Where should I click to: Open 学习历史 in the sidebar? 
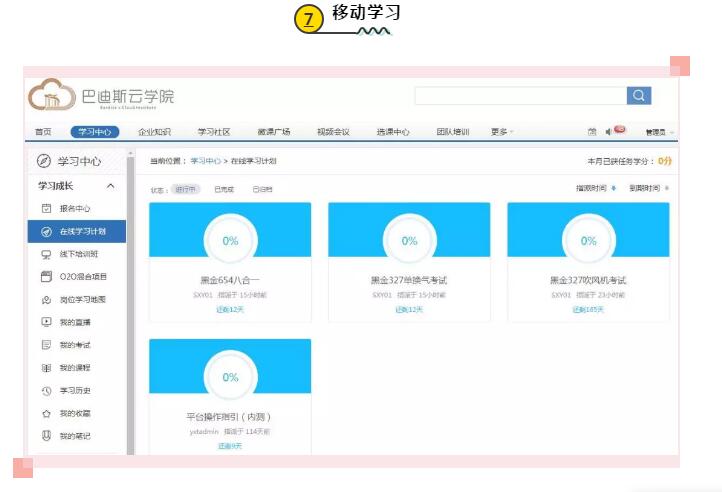[74, 391]
